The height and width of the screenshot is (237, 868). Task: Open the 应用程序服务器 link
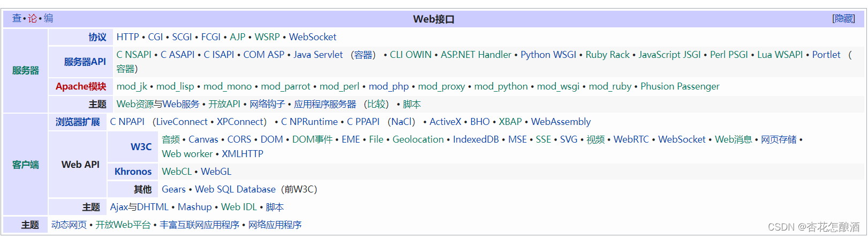(x=325, y=104)
